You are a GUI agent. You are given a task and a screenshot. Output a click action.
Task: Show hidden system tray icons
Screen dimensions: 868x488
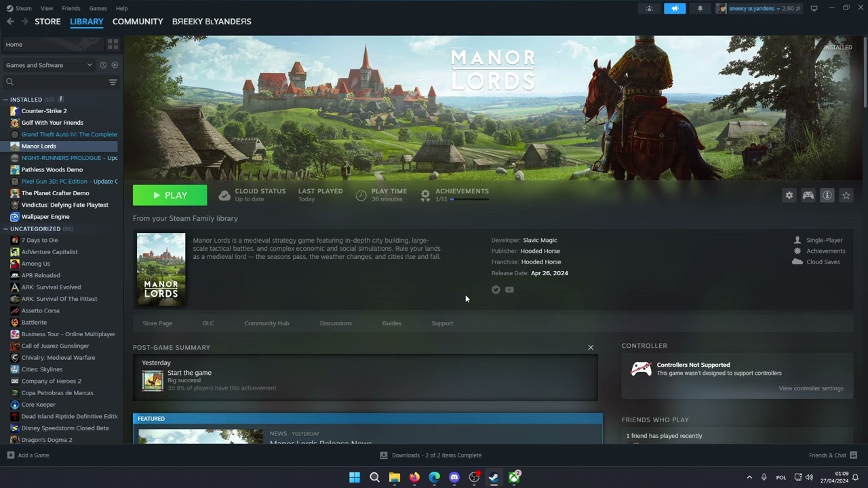[749, 477]
